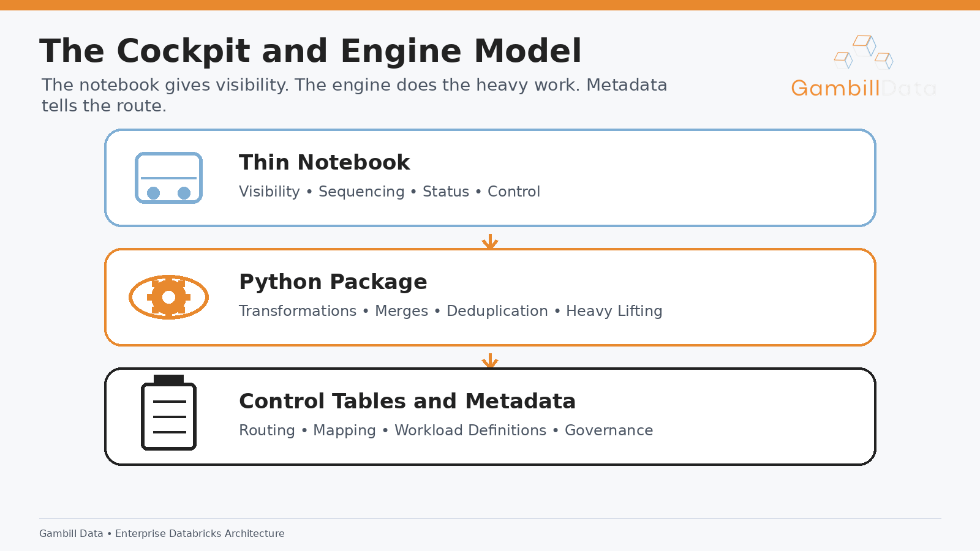Click the Transformations Merges Deduplication line
Screen dimensions: 980x551
451,311
